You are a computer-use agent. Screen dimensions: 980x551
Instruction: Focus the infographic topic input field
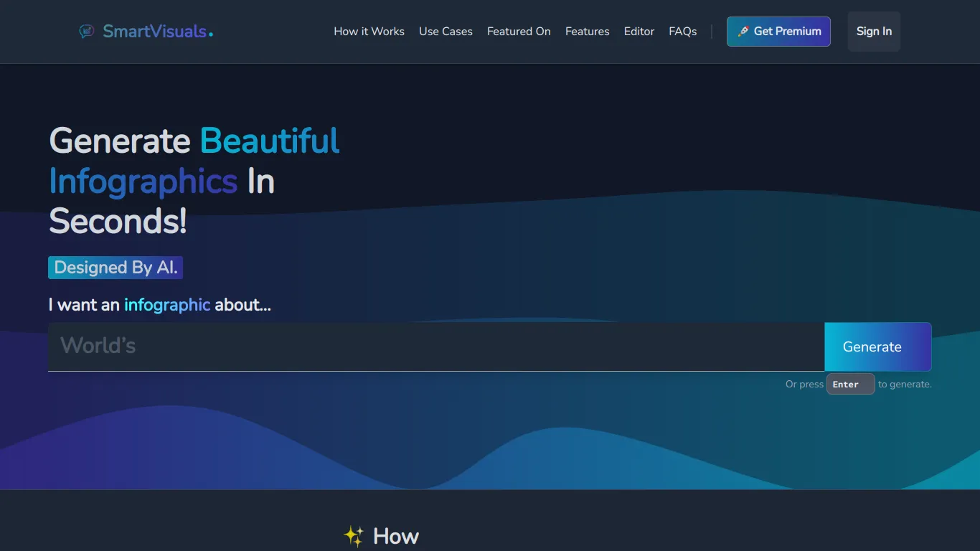[436, 347]
